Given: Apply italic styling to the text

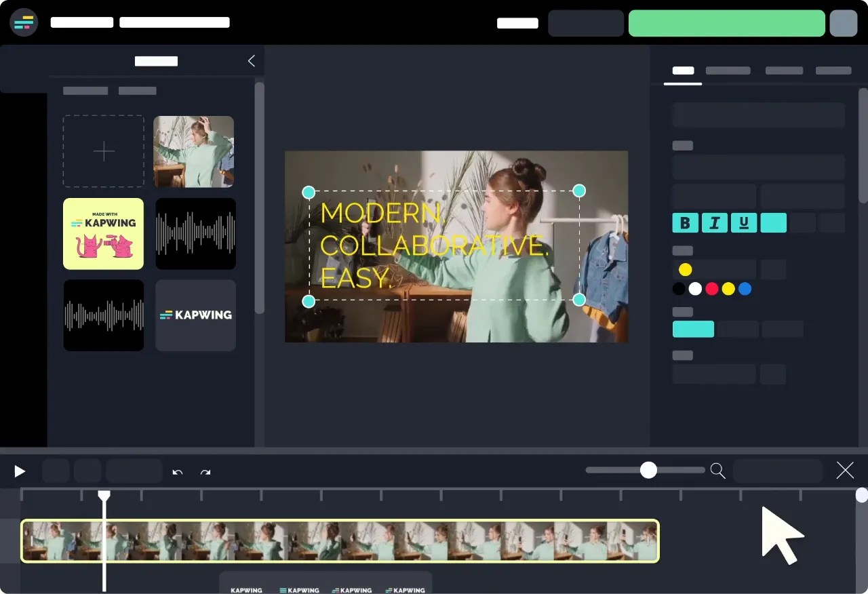Looking at the screenshot, I should click(x=714, y=222).
